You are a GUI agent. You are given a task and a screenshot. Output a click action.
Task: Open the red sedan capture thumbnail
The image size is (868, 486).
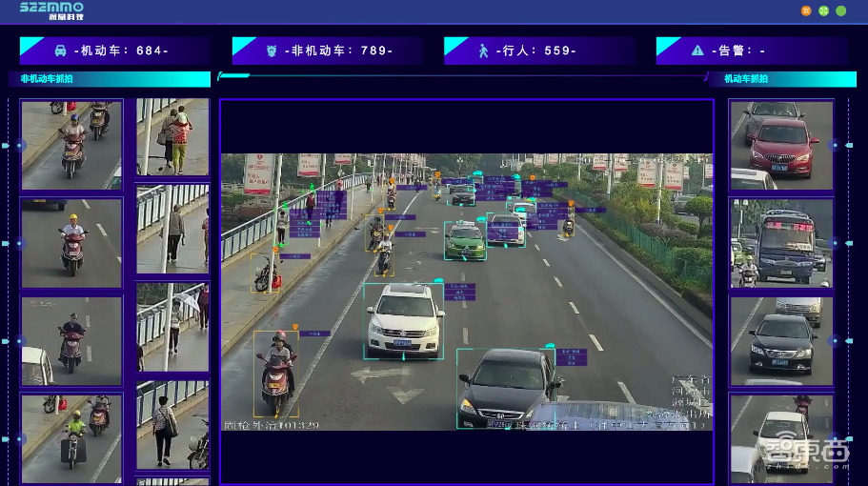[781, 145]
